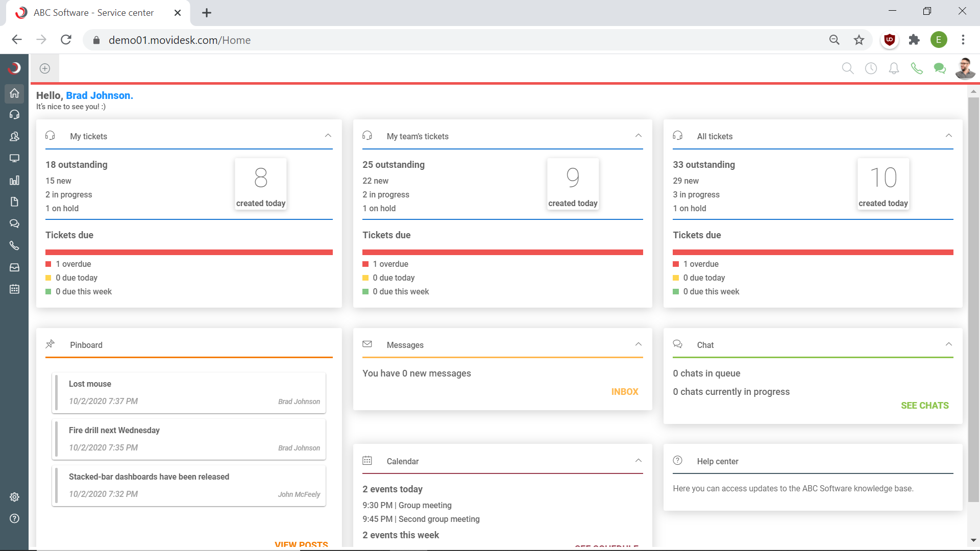
Task: Open the tickets headset icon in sidebar
Action: (x=14, y=114)
